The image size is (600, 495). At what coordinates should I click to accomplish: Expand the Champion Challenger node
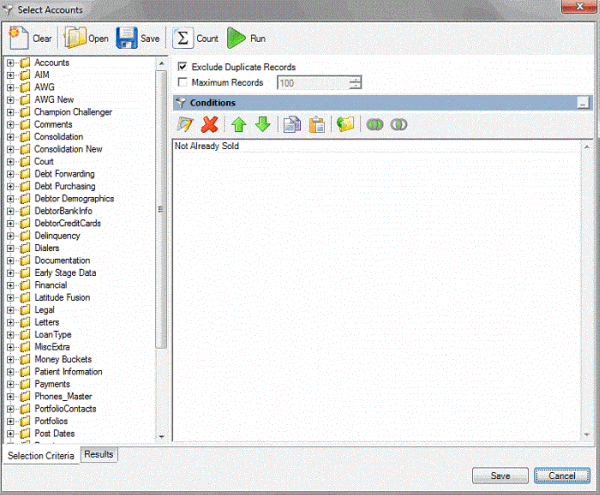point(11,112)
